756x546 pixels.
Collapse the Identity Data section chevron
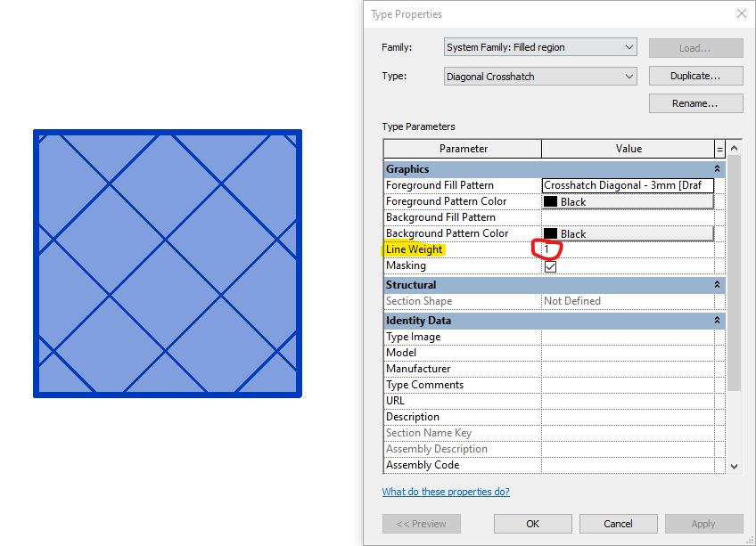pos(718,320)
